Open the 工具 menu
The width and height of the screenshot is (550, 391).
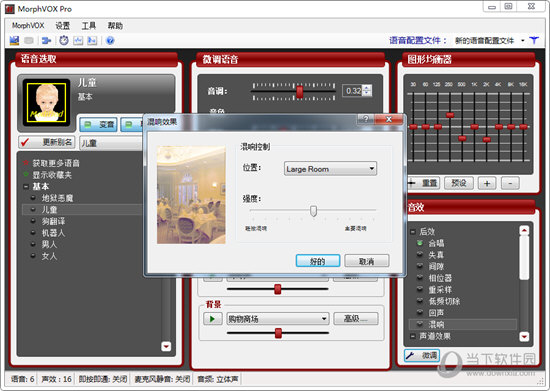(x=89, y=26)
